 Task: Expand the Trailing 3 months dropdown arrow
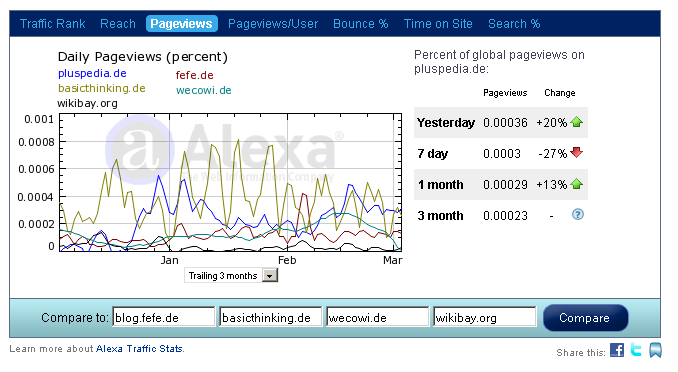[x=270, y=276]
